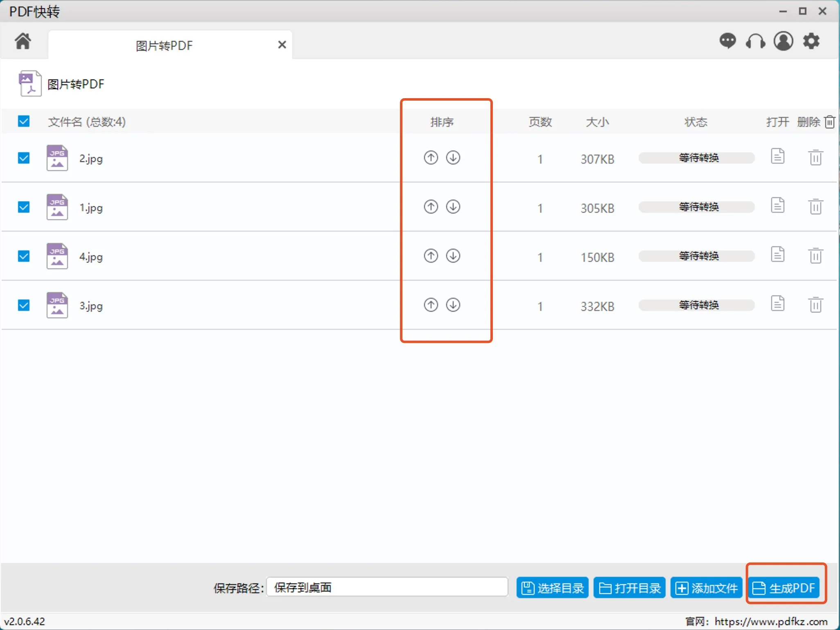Click the 150KB size value

point(597,257)
